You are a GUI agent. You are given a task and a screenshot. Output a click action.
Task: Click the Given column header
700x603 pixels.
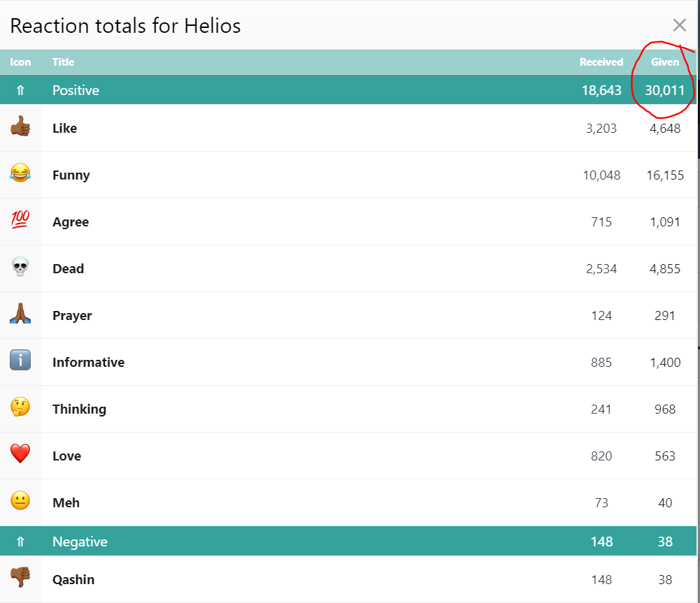(665, 62)
